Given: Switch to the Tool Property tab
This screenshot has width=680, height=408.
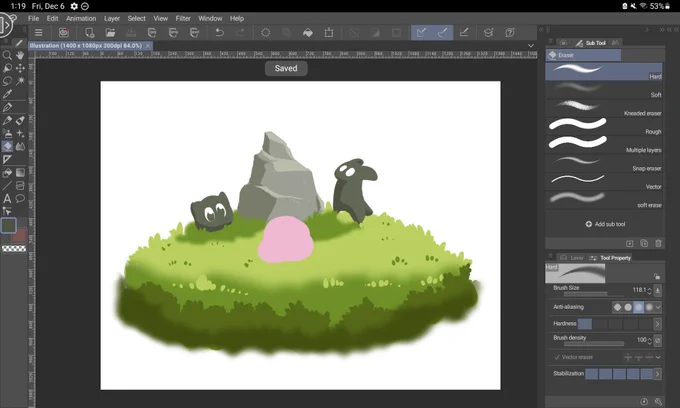Looking at the screenshot, I should click(611, 258).
